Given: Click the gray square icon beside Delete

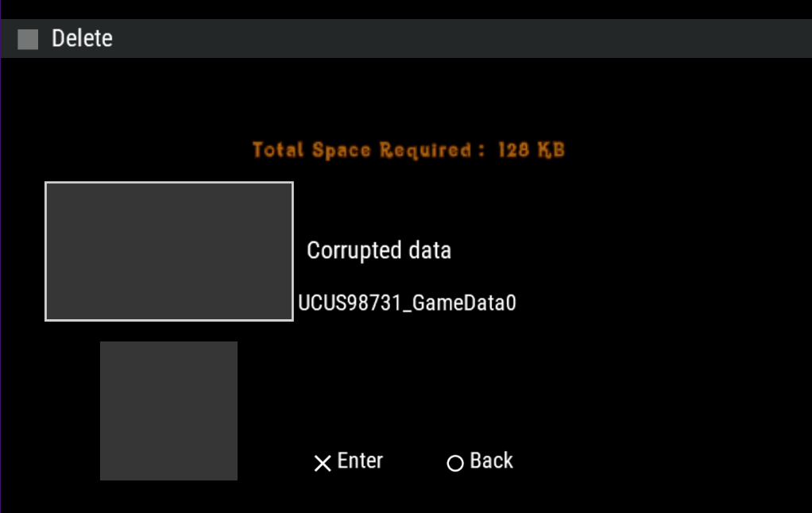Looking at the screenshot, I should (x=28, y=39).
